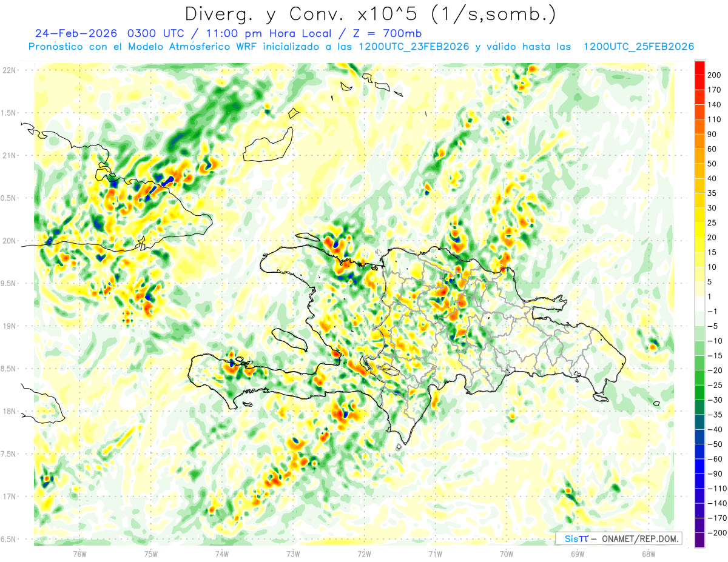728x562 pixels.
Task: Click the red swatch above colorbar 200
Action: point(699,67)
